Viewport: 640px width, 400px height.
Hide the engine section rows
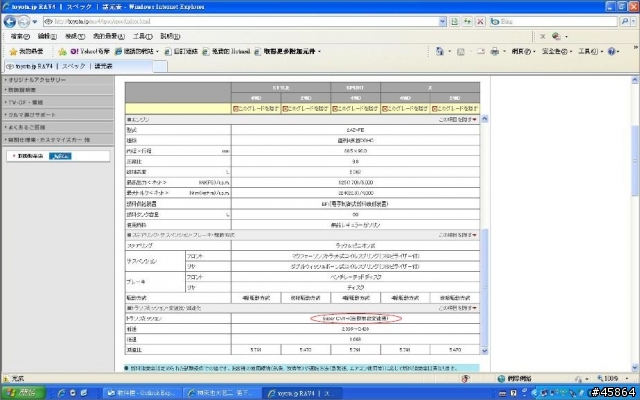click(x=458, y=120)
